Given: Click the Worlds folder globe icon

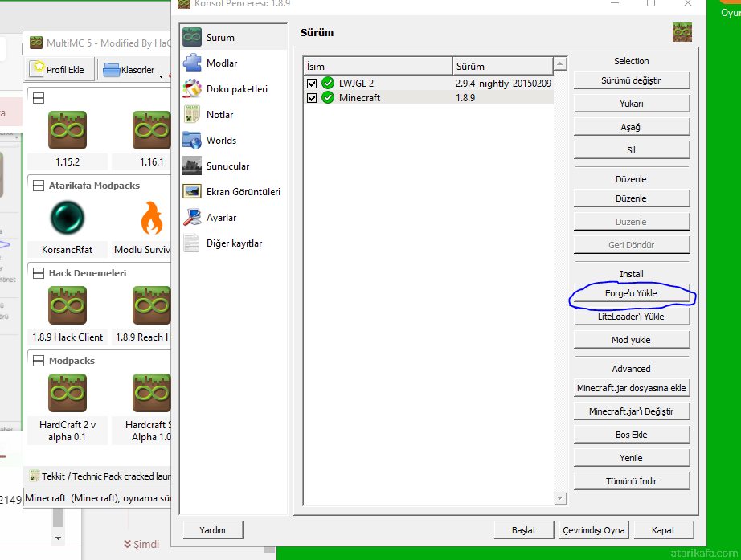Looking at the screenshot, I should coord(192,141).
